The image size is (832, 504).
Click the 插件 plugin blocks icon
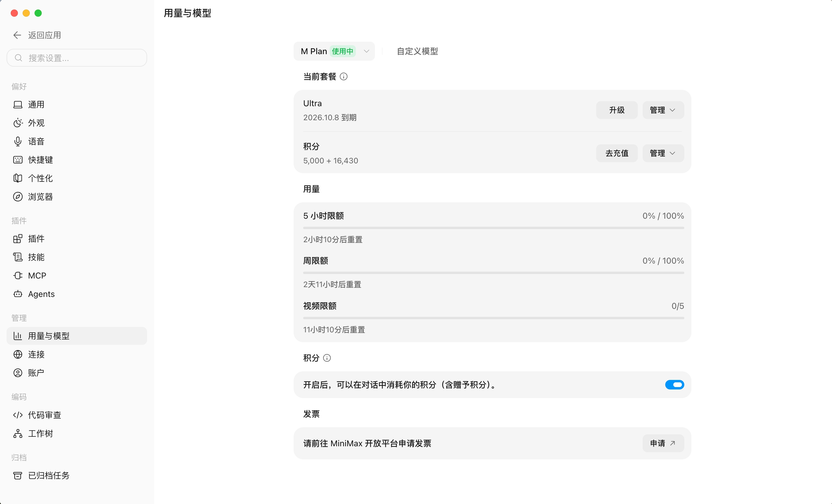[18, 239]
